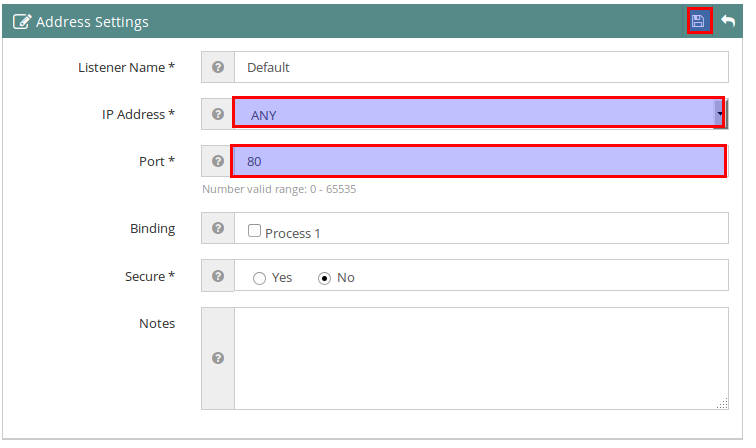Click the Notes resize handle corner
This screenshot has width=756, height=448.
tap(722, 404)
